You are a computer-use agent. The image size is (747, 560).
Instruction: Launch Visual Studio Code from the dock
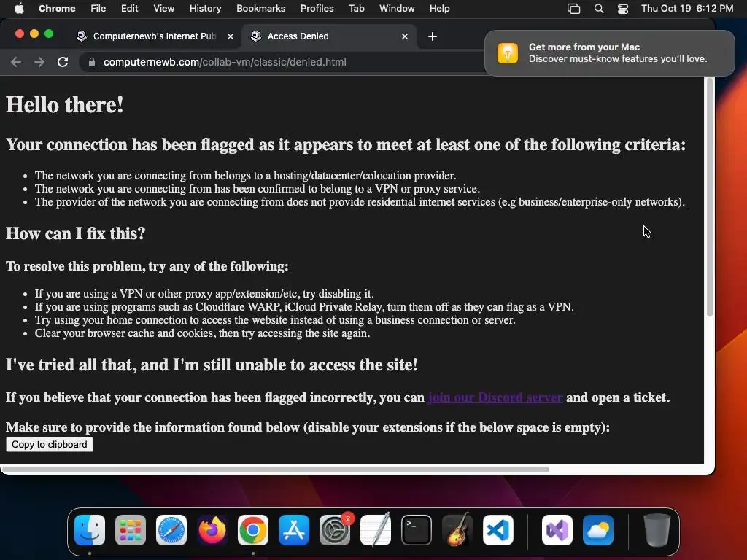coord(498,530)
